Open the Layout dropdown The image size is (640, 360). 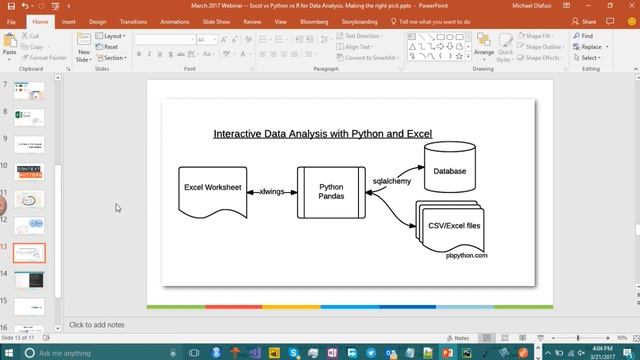(x=111, y=36)
